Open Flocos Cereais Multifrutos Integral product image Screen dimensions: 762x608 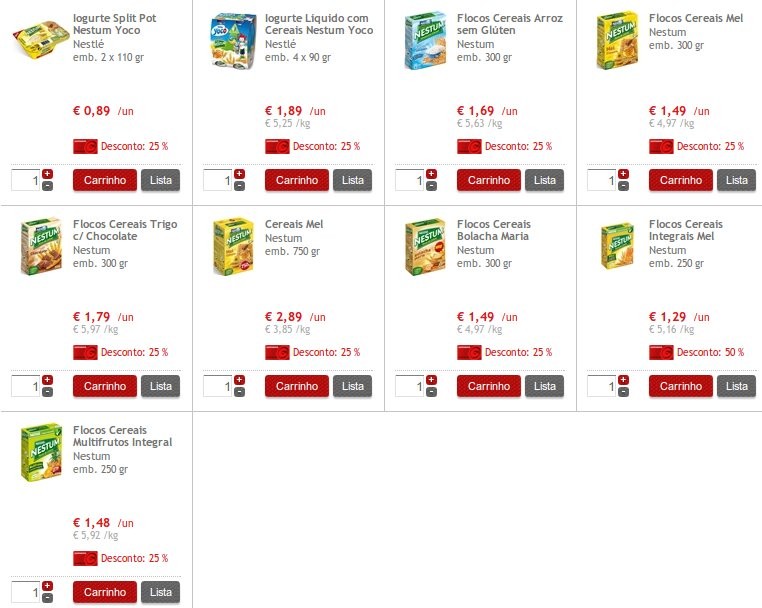click(x=41, y=451)
